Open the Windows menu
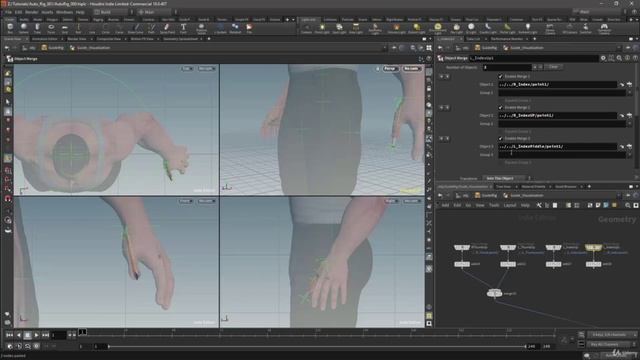The width and height of the screenshot is (640, 360). pyautogui.click(x=64, y=12)
